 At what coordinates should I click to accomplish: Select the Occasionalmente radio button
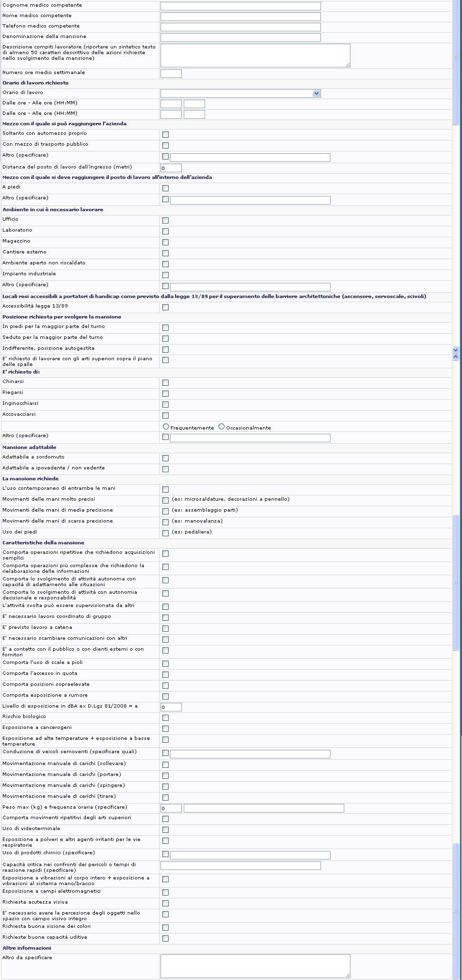pos(221,427)
